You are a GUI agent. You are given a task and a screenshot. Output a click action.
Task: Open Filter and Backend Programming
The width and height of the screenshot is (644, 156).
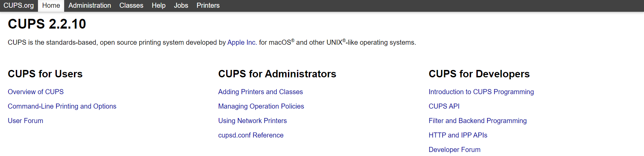click(477, 121)
